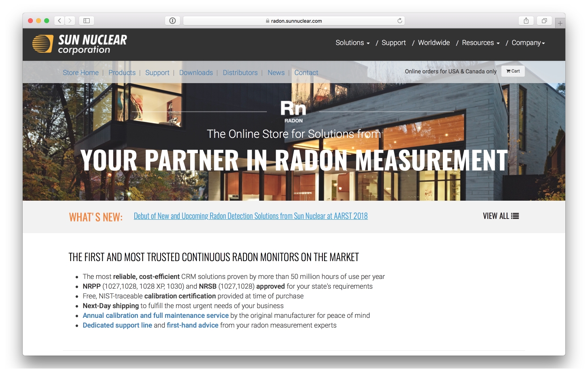Image resolution: width=588 pixels, height=388 pixels.
Task: Open the Downloads store menu item
Action: tap(196, 73)
